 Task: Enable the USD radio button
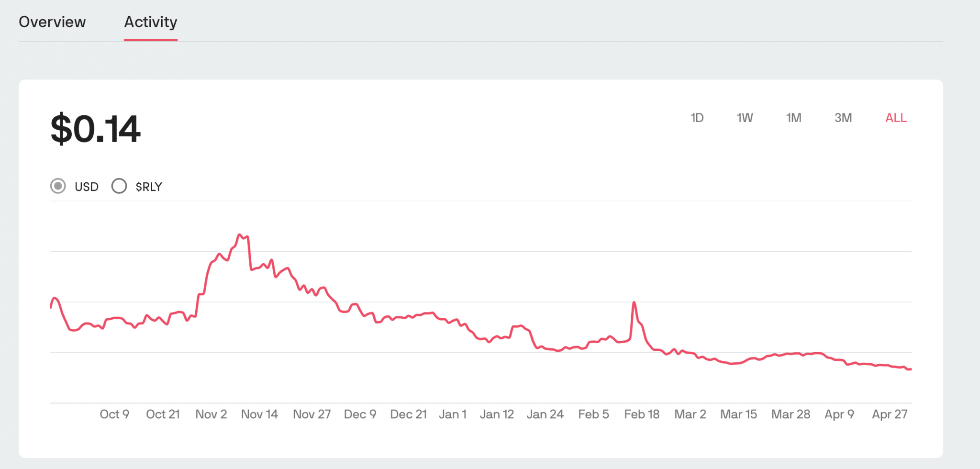[x=58, y=186]
